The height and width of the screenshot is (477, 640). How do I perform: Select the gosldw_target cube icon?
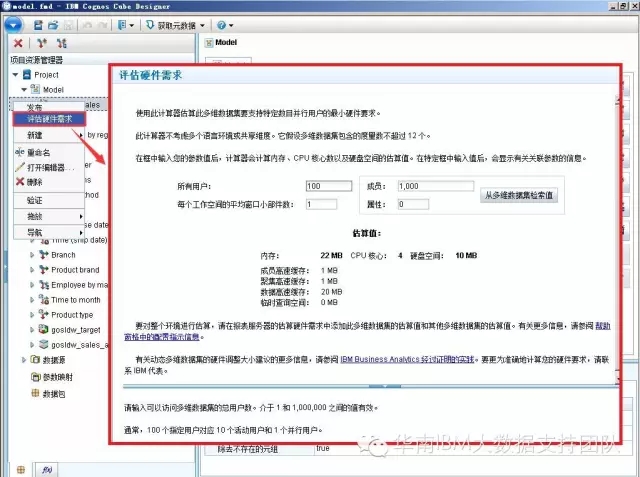coord(44,329)
